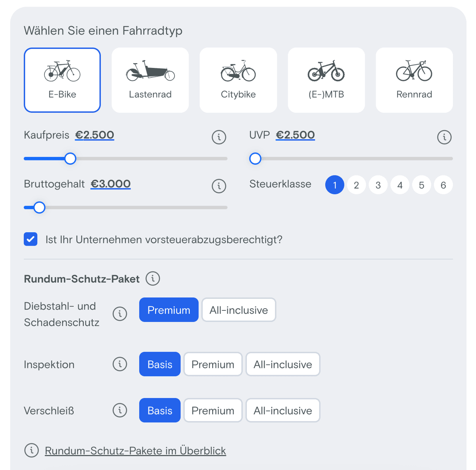Open Bruttogehalt info tooltip icon
This screenshot has height=470, width=476.
(219, 186)
